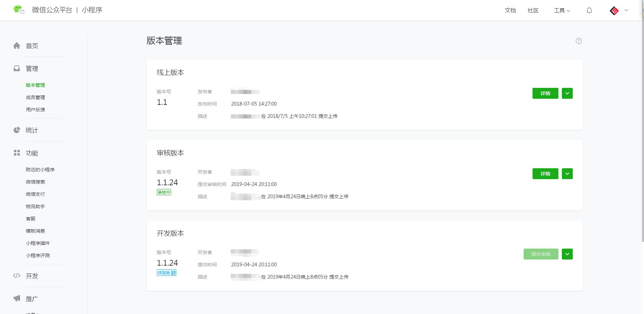This screenshot has height=314, width=644.
Task: Select 社区 in the top navigation
Action: tap(533, 10)
